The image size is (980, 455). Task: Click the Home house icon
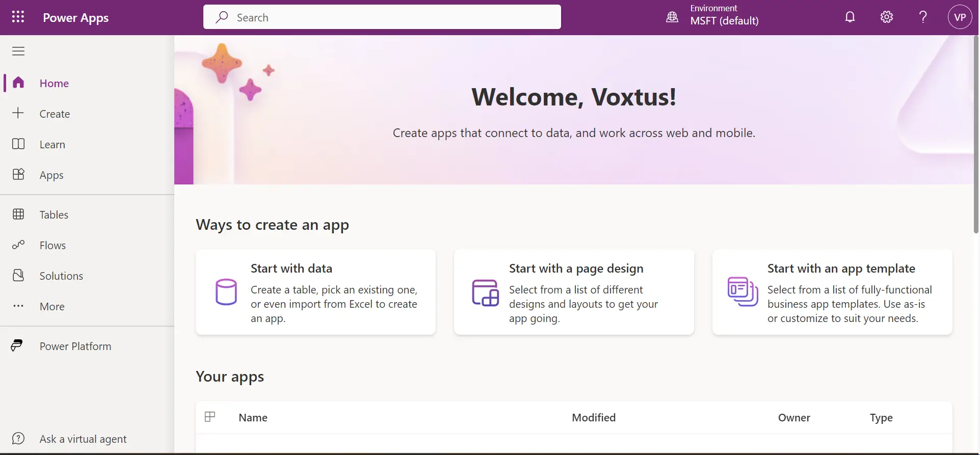[x=18, y=83]
